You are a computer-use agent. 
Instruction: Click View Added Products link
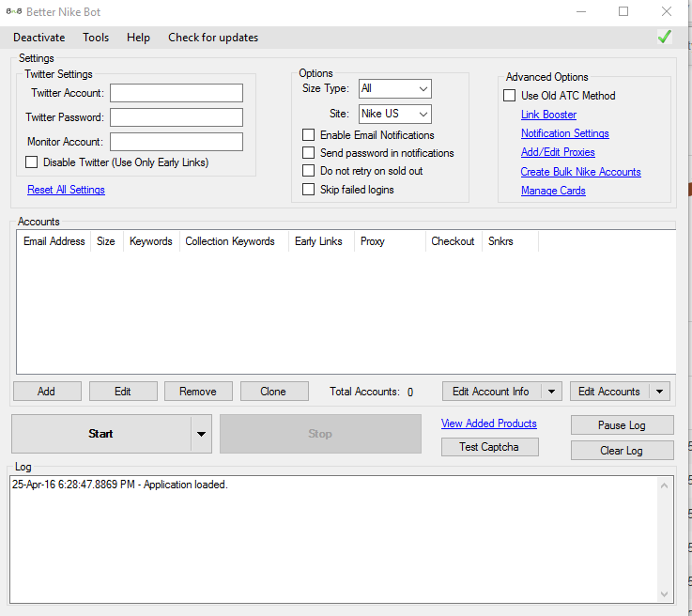(489, 423)
